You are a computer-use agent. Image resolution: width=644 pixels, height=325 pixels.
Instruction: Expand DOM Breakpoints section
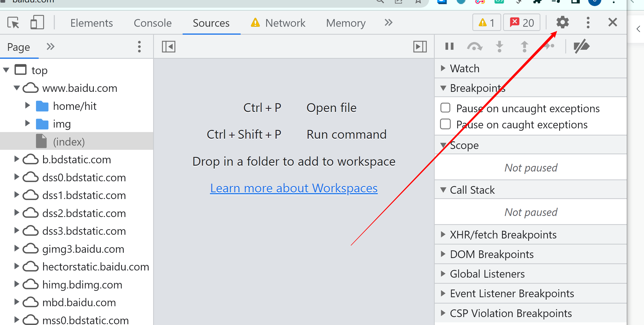[443, 254]
